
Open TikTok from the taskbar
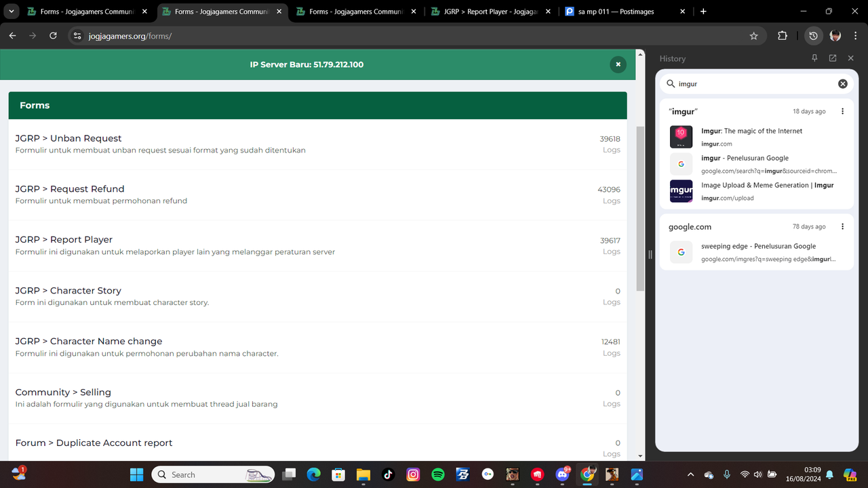pos(388,474)
